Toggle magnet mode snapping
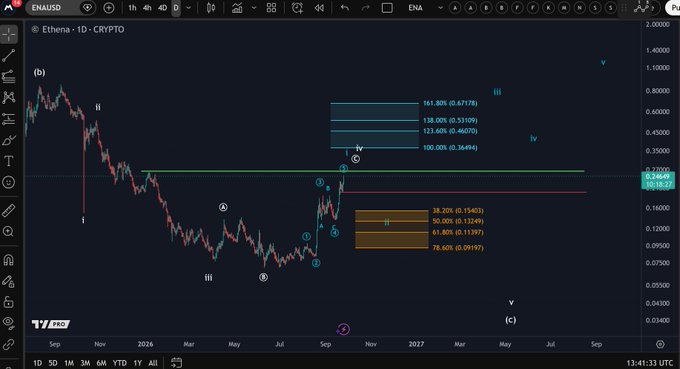Image resolution: width=680 pixels, height=369 pixels. pos(9,260)
